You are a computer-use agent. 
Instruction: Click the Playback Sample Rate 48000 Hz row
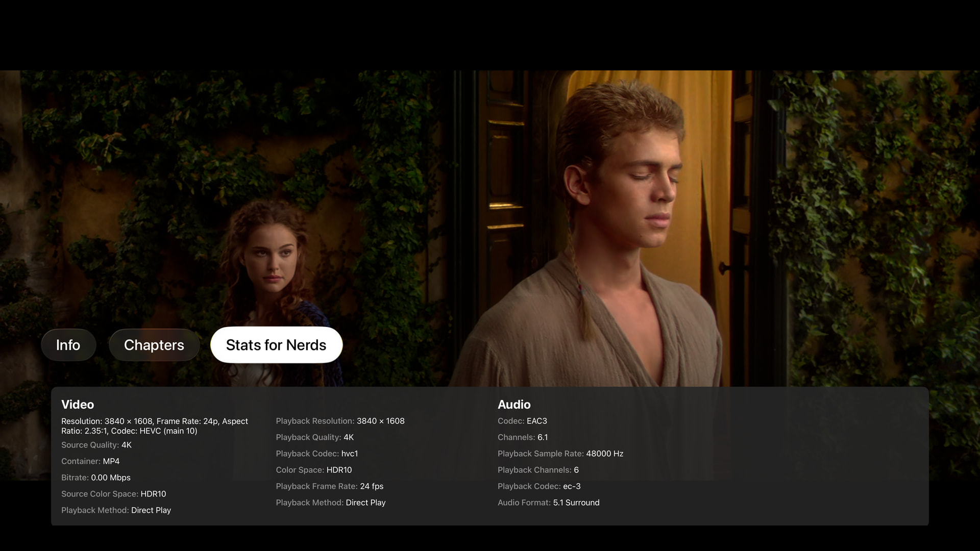click(x=560, y=454)
